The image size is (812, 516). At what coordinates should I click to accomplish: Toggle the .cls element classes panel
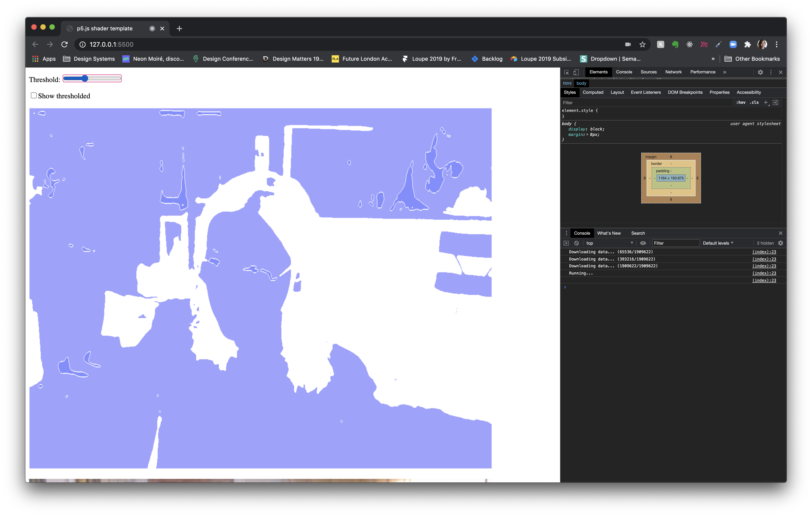(754, 102)
